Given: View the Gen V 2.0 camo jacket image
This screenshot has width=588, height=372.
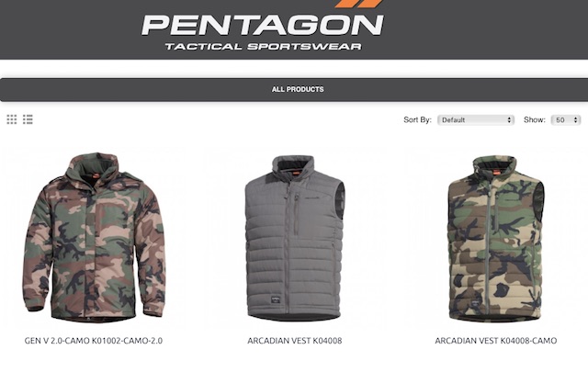Looking at the screenshot, I should [94, 237].
